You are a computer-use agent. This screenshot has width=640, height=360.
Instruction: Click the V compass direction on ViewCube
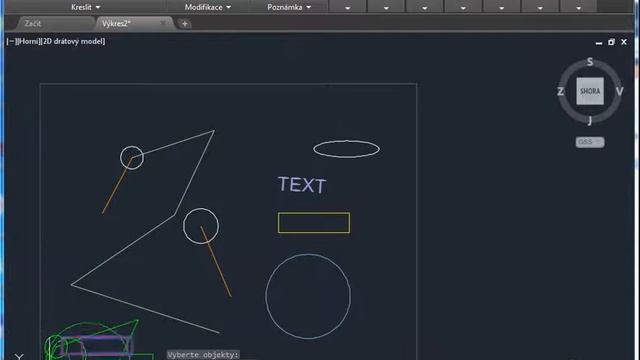click(x=620, y=91)
